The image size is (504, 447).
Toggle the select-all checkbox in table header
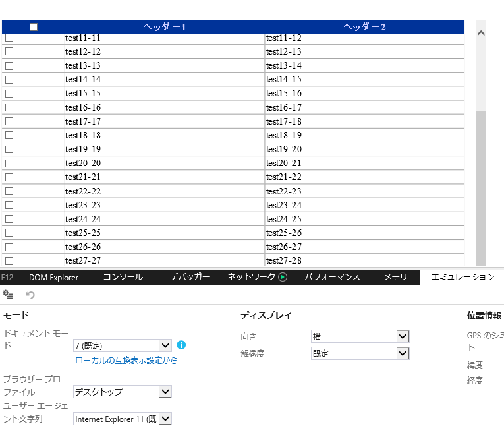34,27
